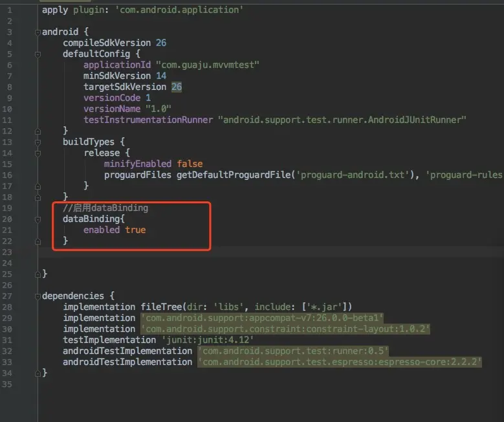
Task: Click the 'true' value on line 21
Action: point(135,230)
